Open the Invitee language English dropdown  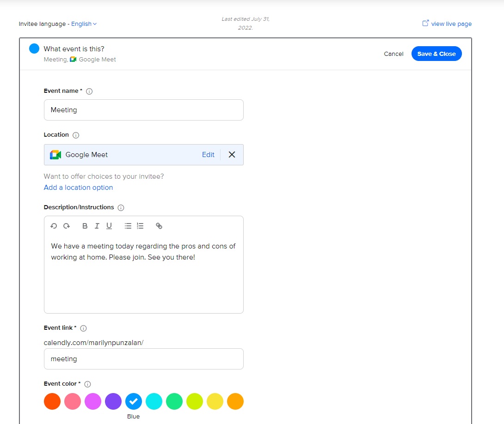84,24
